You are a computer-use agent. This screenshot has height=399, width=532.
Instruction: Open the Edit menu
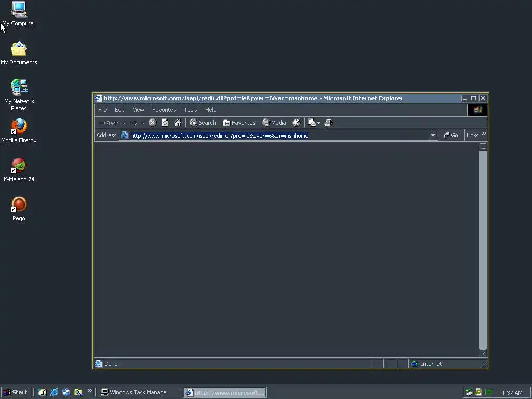pyautogui.click(x=119, y=110)
